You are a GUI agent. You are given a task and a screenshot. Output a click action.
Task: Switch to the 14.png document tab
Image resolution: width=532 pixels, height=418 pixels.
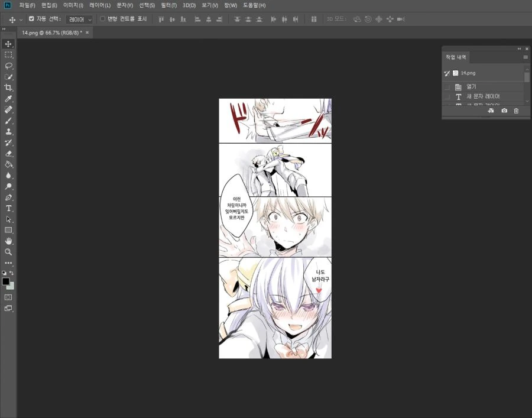tap(51, 33)
